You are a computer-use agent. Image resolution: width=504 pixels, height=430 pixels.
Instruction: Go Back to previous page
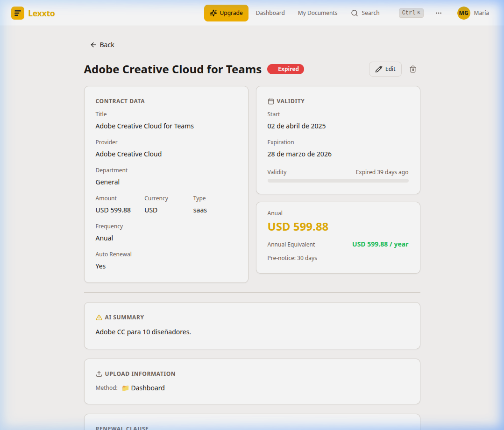(x=103, y=45)
